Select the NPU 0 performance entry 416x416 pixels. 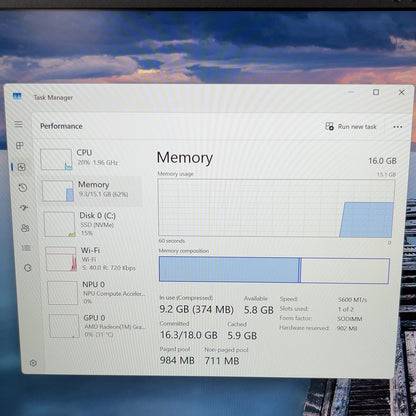[97, 293]
